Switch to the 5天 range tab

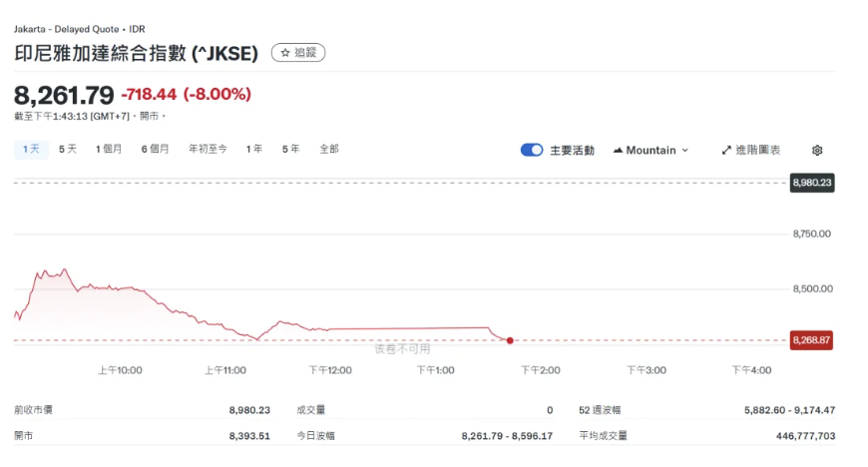click(67, 149)
